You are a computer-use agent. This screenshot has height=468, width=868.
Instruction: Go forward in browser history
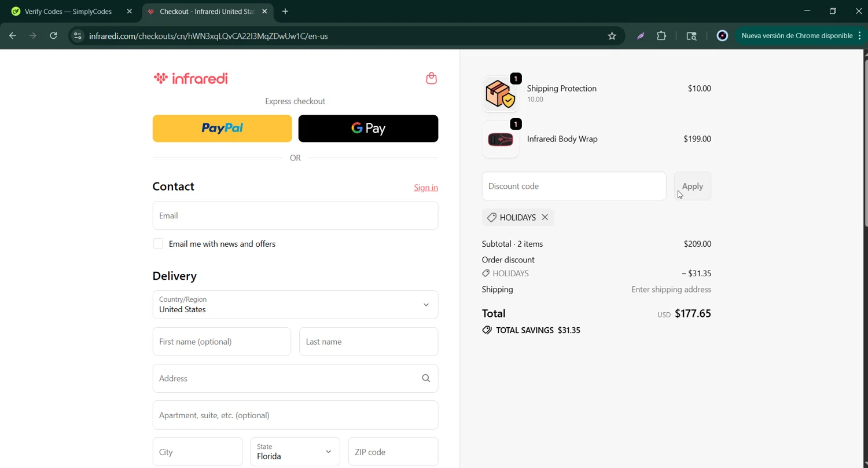[33, 36]
